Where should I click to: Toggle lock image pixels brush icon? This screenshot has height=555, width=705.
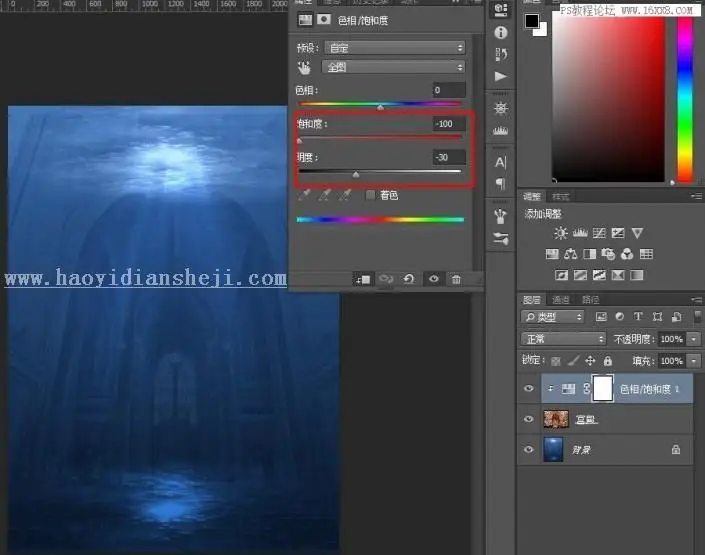click(573, 361)
